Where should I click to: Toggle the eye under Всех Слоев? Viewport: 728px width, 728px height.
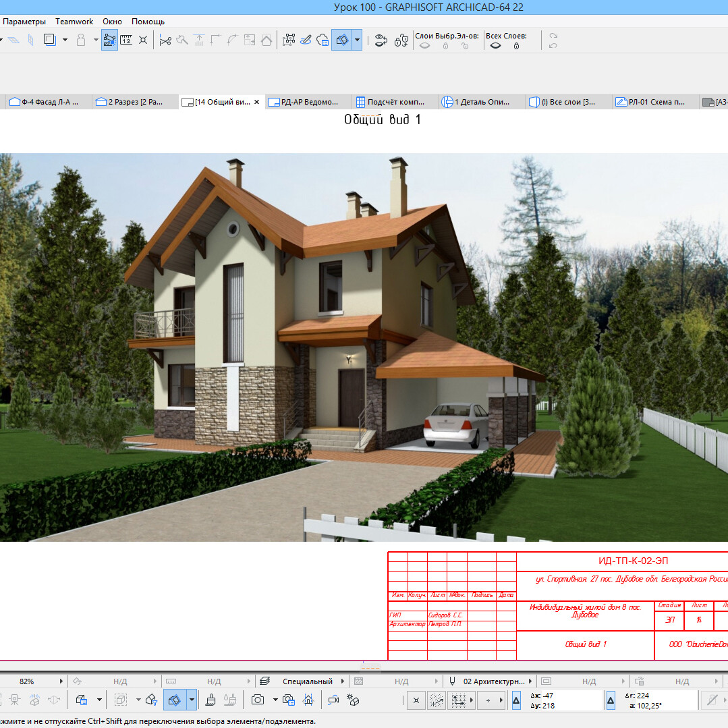(495, 47)
